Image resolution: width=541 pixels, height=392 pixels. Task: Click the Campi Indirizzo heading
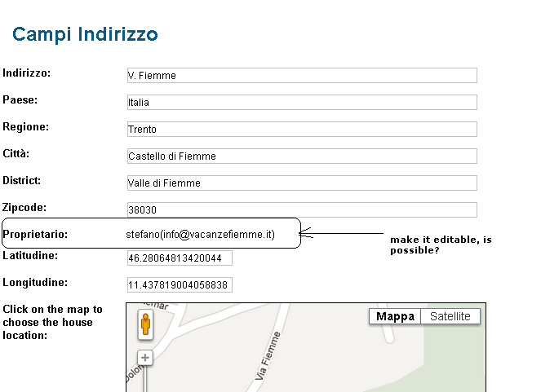[85, 34]
